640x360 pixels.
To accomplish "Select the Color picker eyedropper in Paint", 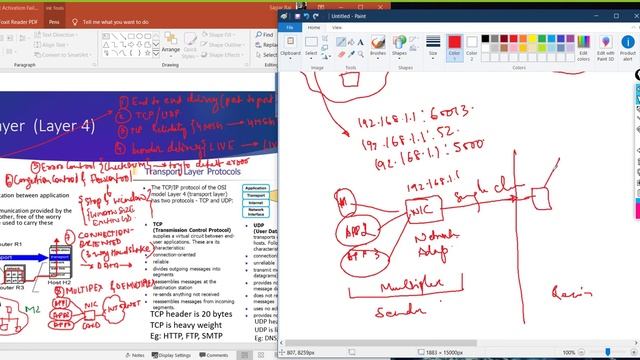I will tap(351, 54).
